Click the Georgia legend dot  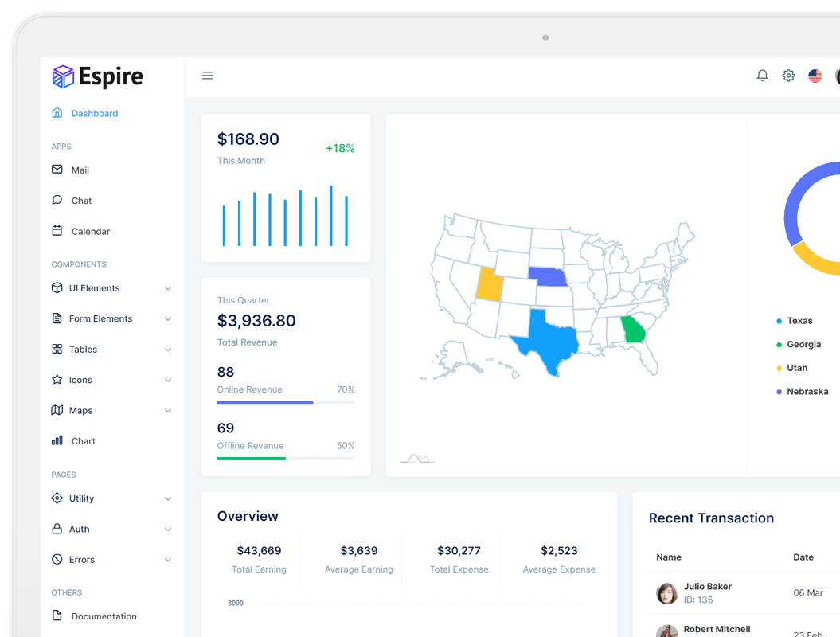(x=779, y=345)
